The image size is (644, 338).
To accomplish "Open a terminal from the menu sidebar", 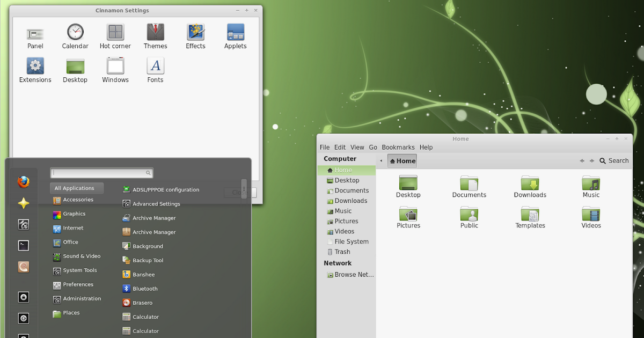I will [24, 245].
